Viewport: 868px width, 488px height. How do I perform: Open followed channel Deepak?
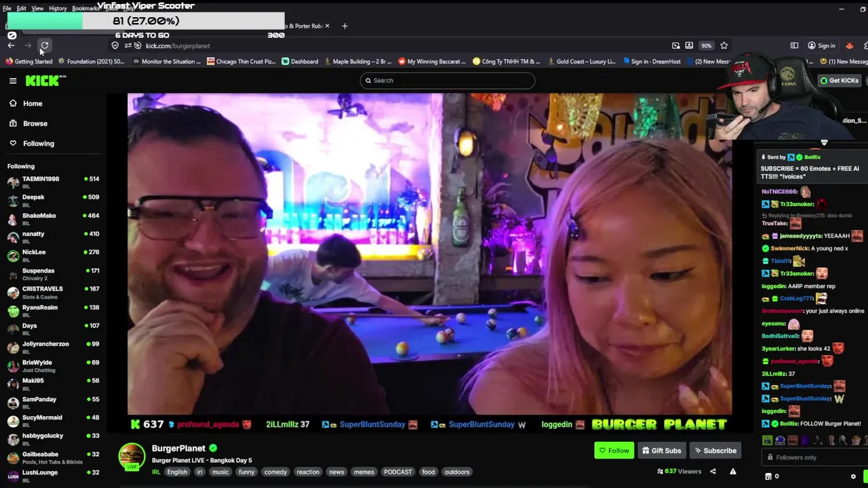[53, 201]
